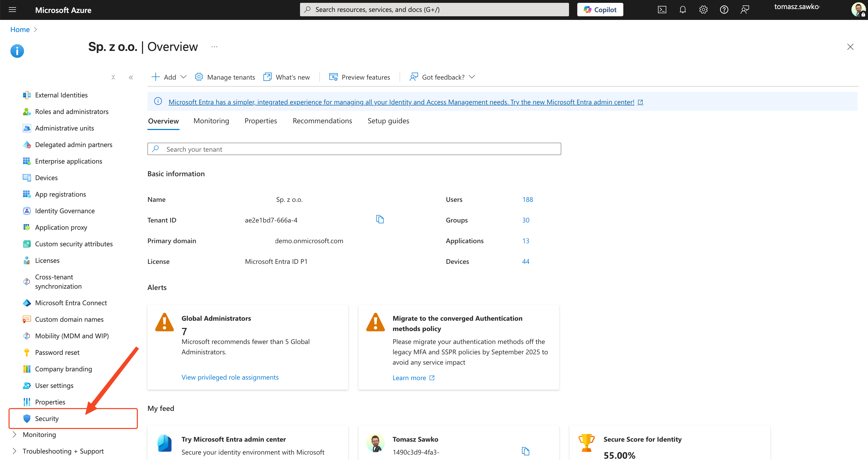Open Devices in the sidebar
This screenshot has width=868, height=460.
[x=46, y=178]
